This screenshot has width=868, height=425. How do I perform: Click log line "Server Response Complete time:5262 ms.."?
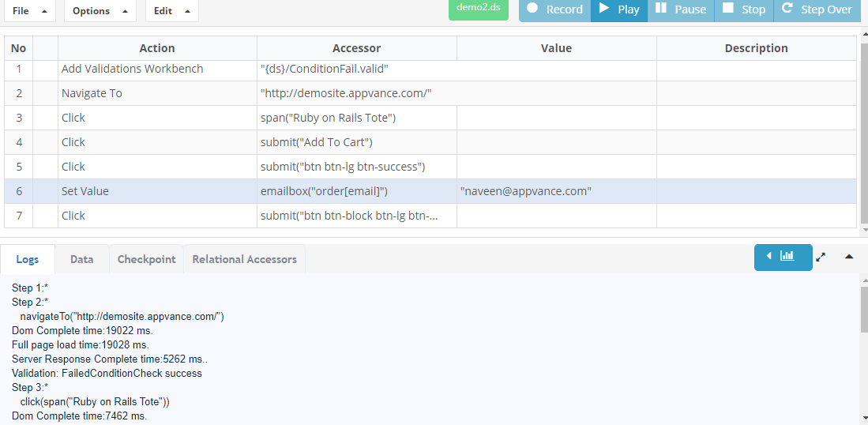(x=109, y=359)
